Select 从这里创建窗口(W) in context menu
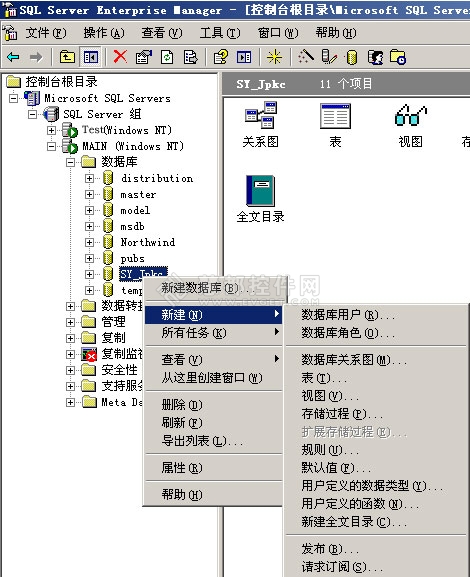 tap(213, 378)
